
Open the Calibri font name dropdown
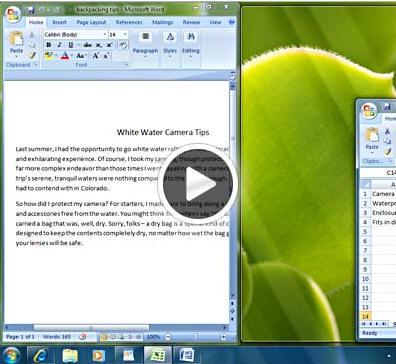[x=105, y=34]
